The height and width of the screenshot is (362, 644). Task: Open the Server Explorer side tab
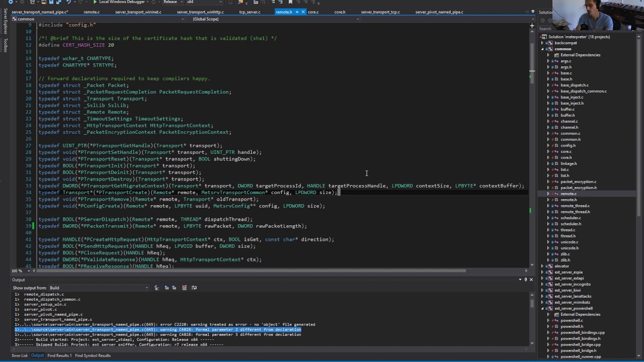pos(6,22)
